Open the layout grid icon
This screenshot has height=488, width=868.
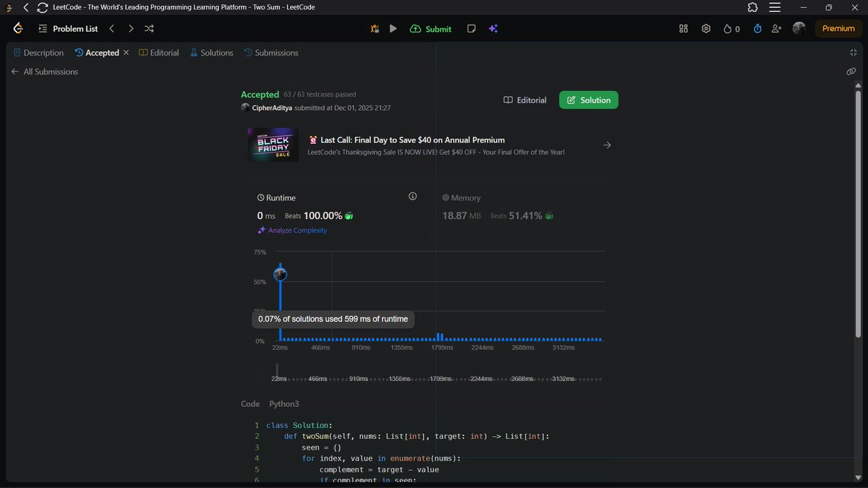coord(684,29)
